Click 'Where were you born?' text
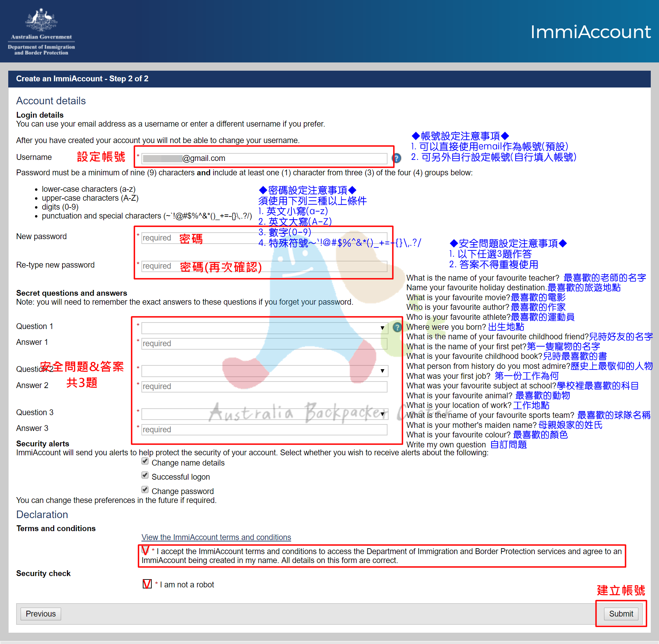The image size is (659, 644). tap(447, 327)
